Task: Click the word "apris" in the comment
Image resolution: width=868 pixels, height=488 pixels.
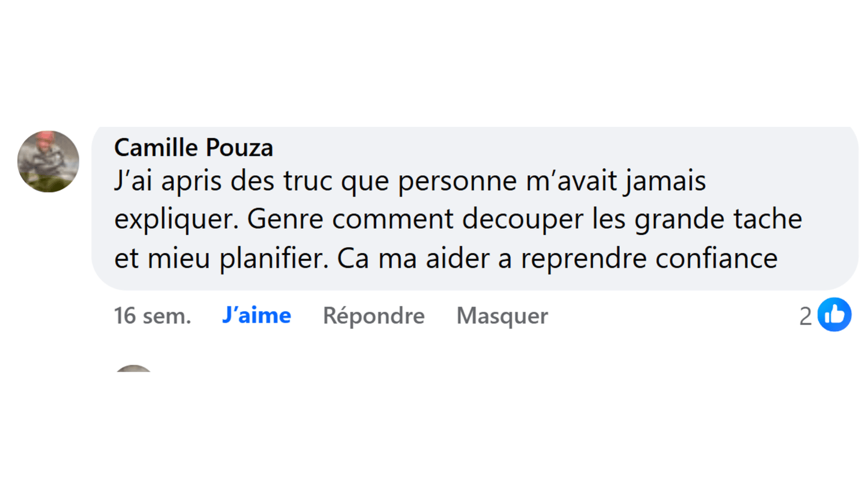Action: 191,181
